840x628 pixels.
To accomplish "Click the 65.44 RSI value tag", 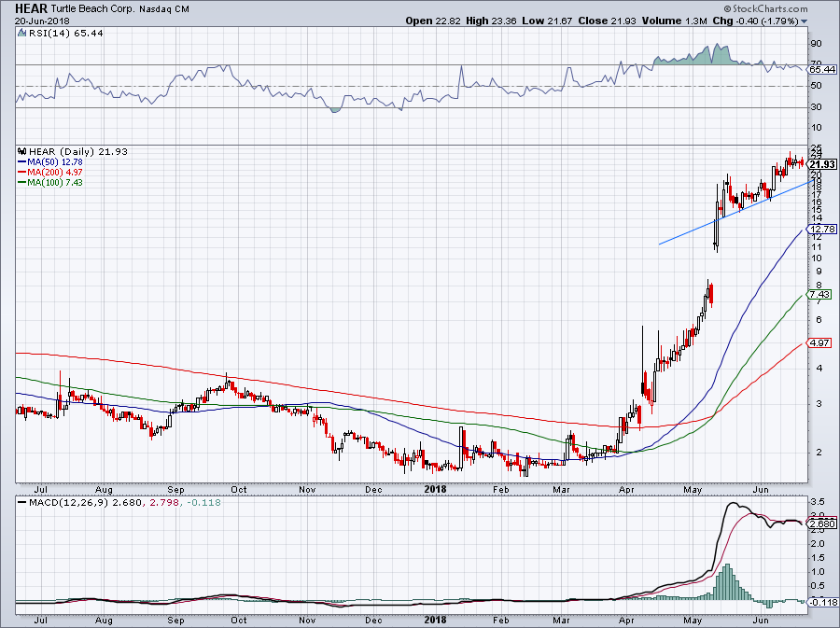I will point(820,69).
